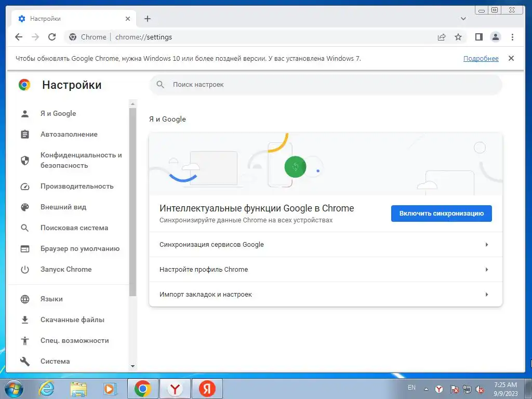Open Windows Explorer from the taskbar
The width and height of the screenshot is (532, 399).
click(78, 389)
